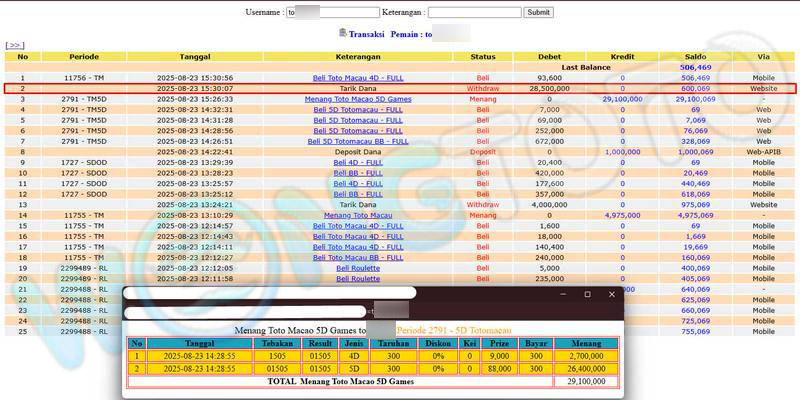
Task: Open the [>>] next page link
Action: point(14,45)
